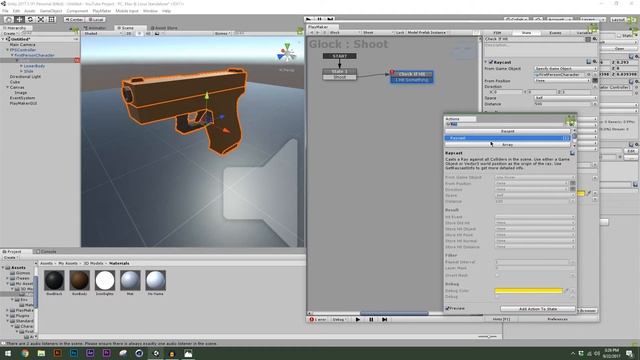Toggle Center pivot mode button
This screenshot has width=640, height=360.
tap(74, 19)
